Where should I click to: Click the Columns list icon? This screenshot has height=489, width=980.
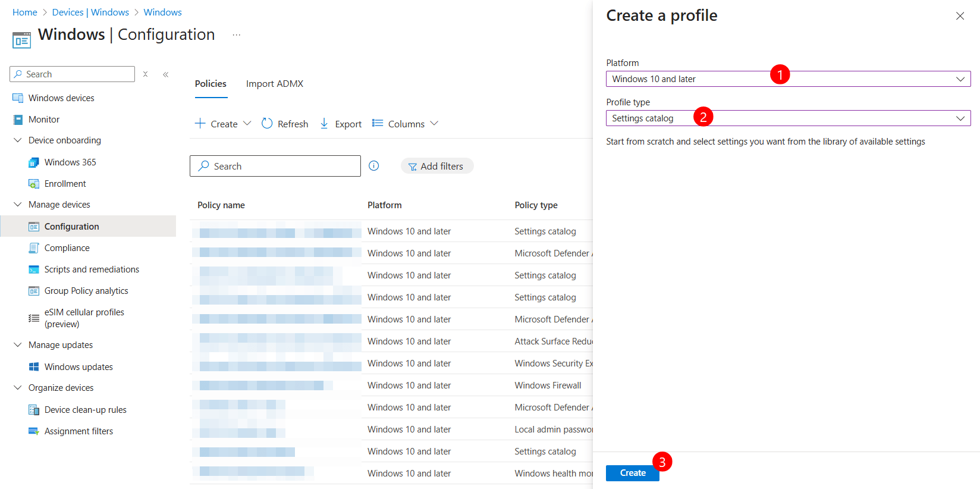pyautogui.click(x=378, y=123)
